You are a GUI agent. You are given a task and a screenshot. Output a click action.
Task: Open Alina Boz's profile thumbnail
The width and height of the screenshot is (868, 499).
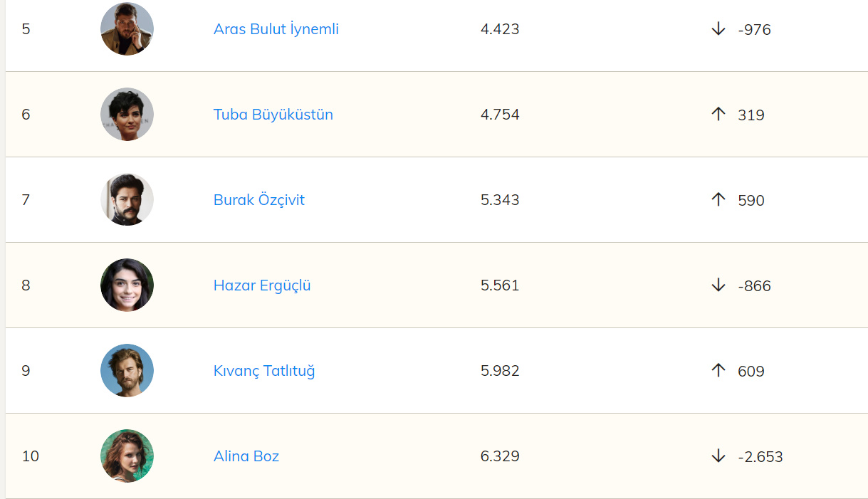coord(127,456)
